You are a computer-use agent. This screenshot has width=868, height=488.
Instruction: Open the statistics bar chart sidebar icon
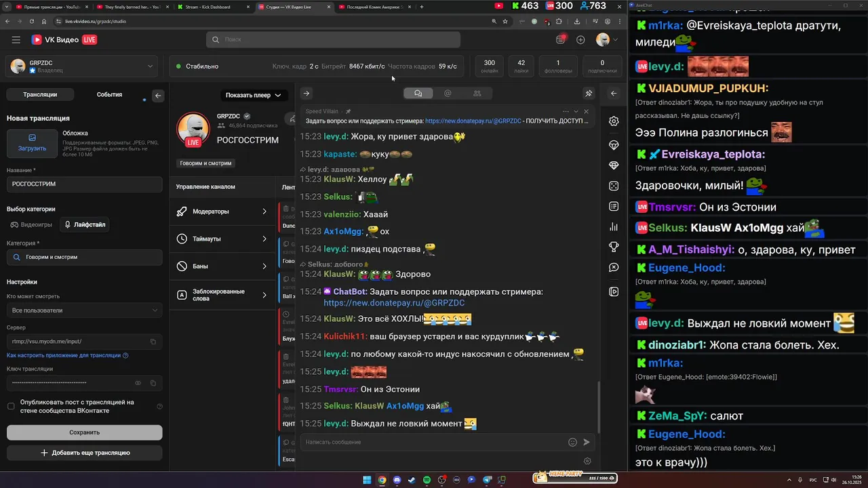click(x=614, y=227)
